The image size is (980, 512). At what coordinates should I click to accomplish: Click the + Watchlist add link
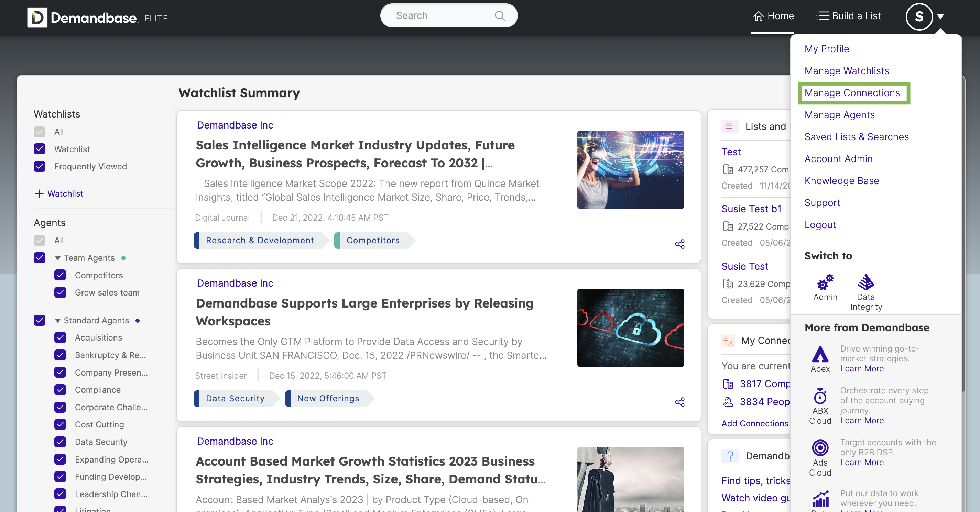(59, 193)
